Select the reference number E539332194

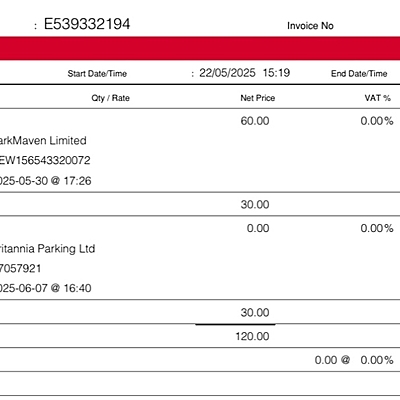tap(87, 24)
